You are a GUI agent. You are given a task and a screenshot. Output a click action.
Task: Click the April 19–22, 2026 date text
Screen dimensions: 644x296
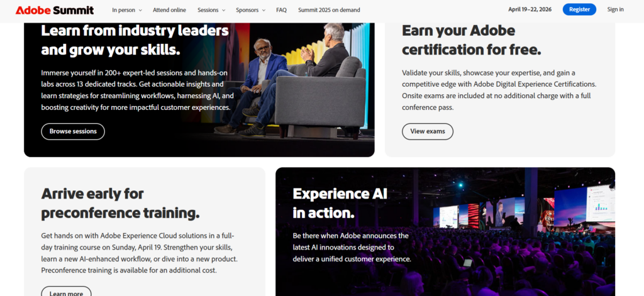tap(530, 9)
